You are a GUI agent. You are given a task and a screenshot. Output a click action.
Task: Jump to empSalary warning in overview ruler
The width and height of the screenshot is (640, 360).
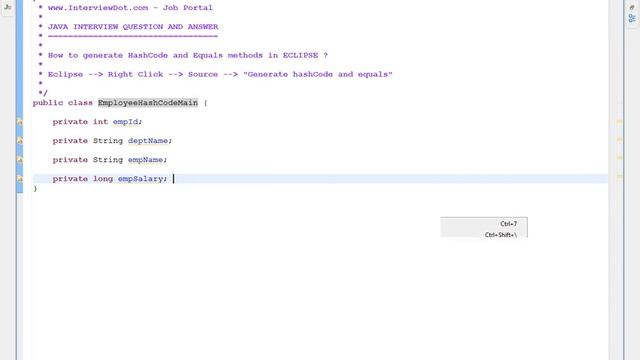[x=619, y=176]
